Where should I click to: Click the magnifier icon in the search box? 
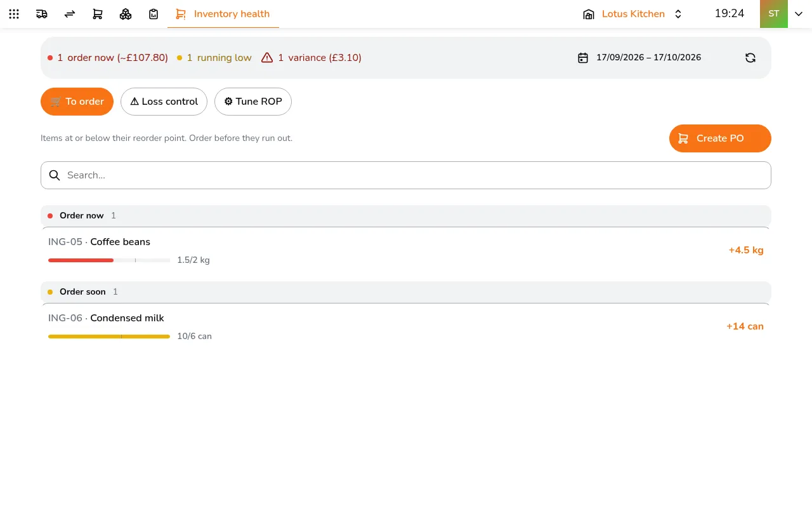tap(55, 175)
